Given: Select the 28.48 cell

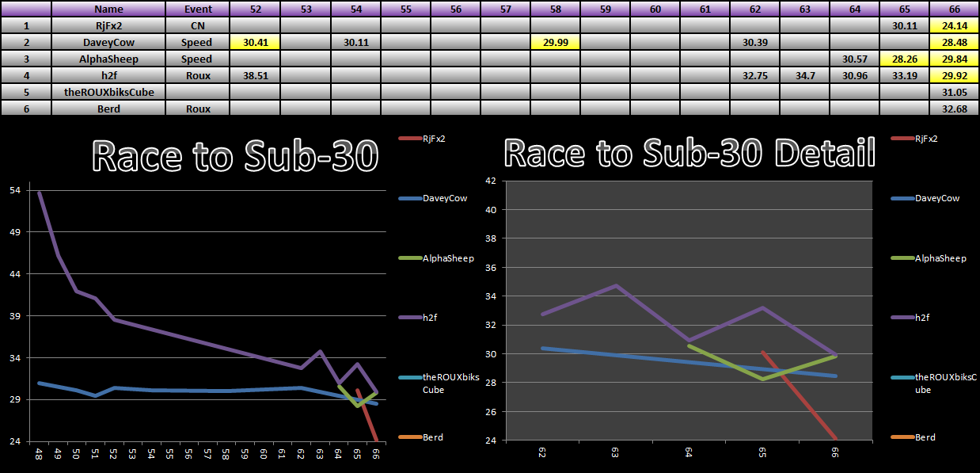Looking at the screenshot, I should click(954, 42).
